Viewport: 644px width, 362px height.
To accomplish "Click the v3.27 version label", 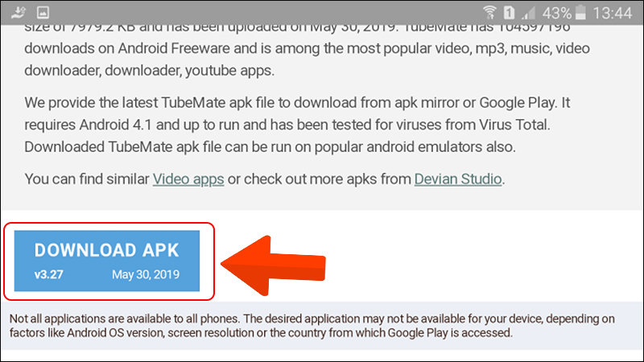I will (x=48, y=274).
